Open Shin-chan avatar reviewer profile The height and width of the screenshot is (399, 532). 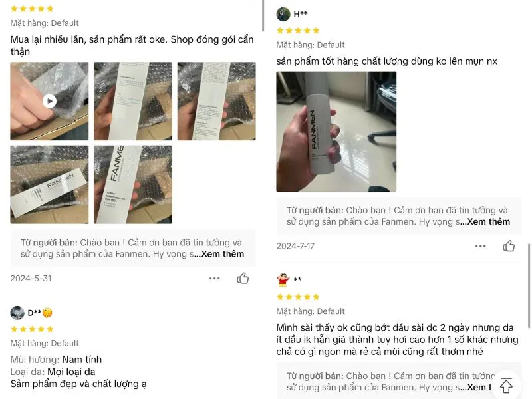coord(283,279)
